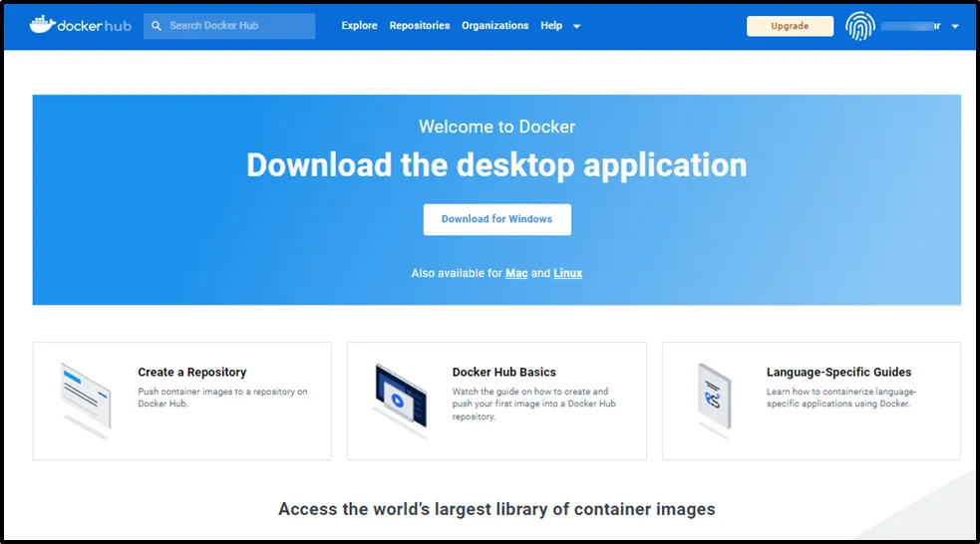Click the fingerprint user avatar icon

pos(859,26)
